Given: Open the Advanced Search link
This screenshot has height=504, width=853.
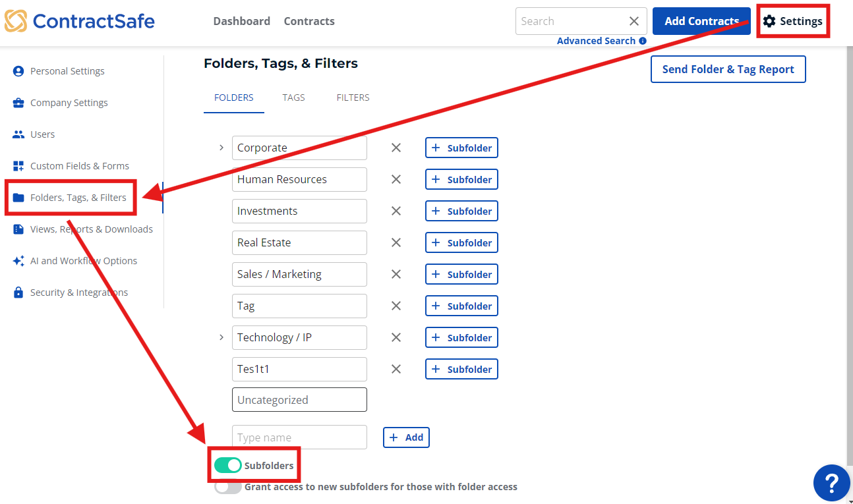Looking at the screenshot, I should (x=597, y=40).
